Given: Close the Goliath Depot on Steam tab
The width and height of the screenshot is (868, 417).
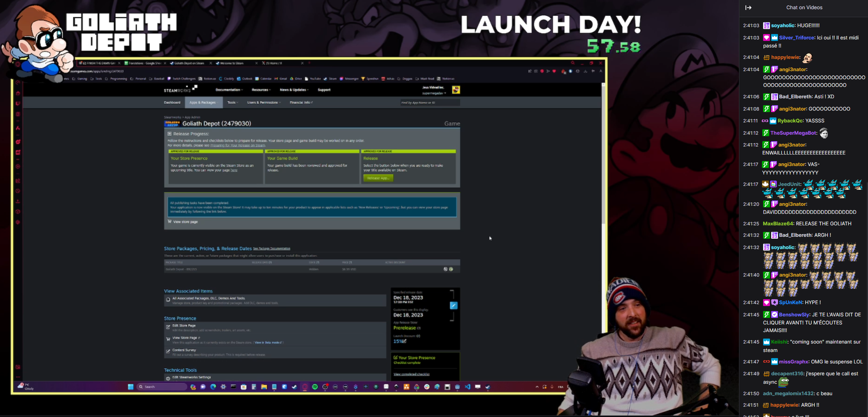Looking at the screenshot, I should point(210,63).
